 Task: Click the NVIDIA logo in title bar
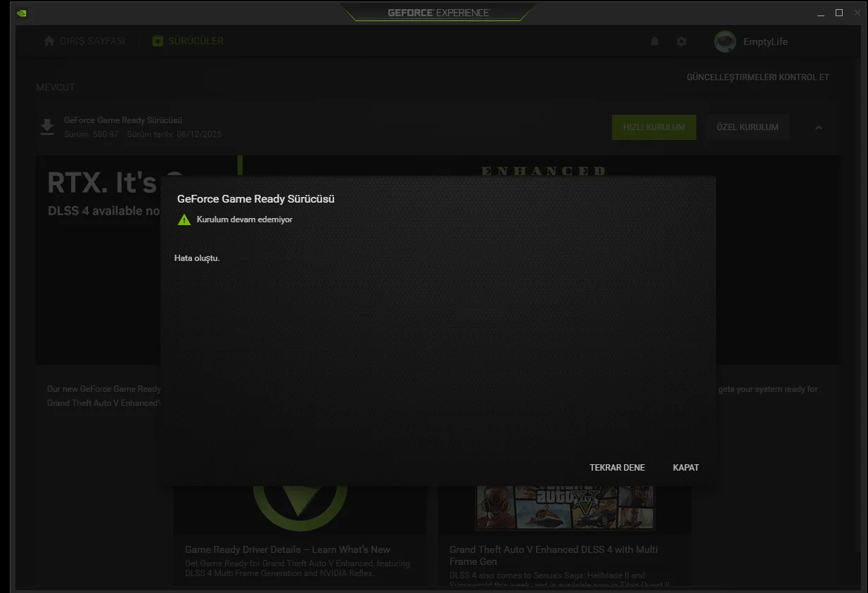coord(22,13)
